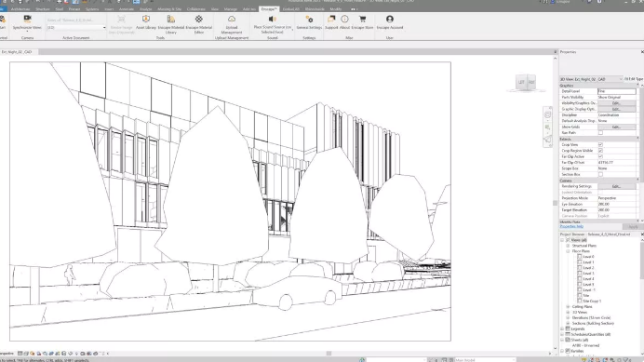
Task: Click the Detail Level value field
Action: coord(616,91)
